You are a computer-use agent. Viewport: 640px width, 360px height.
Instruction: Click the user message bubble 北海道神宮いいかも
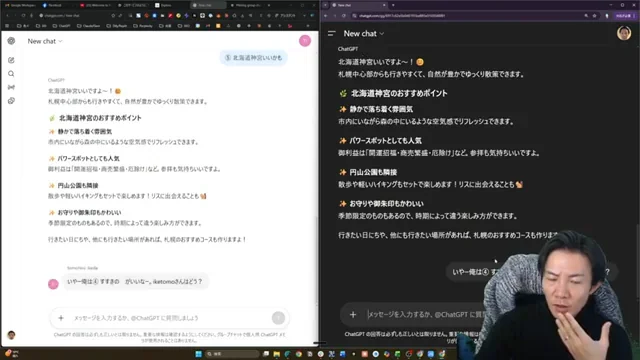click(253, 58)
